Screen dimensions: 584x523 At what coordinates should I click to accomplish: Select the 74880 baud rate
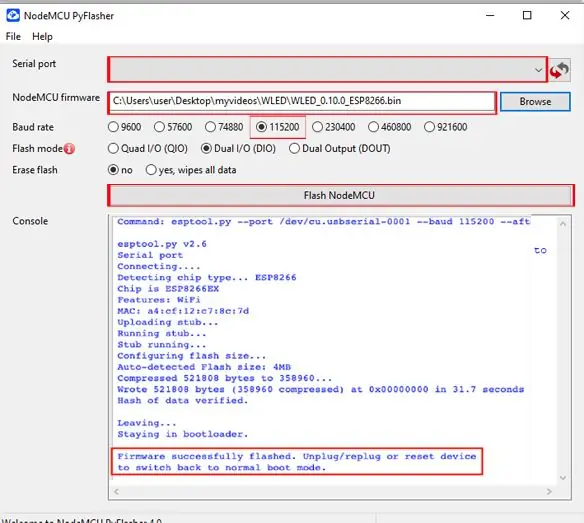pos(224,127)
